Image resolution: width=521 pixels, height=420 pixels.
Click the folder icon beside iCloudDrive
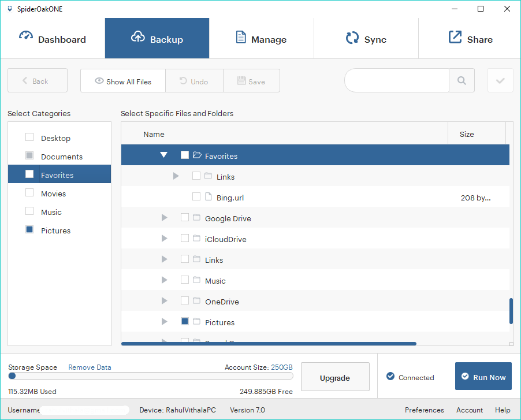pyautogui.click(x=197, y=238)
